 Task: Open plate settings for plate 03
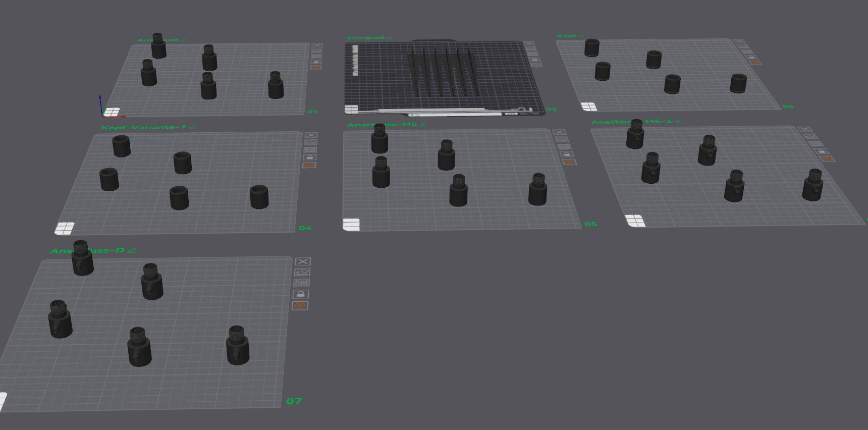(755, 63)
